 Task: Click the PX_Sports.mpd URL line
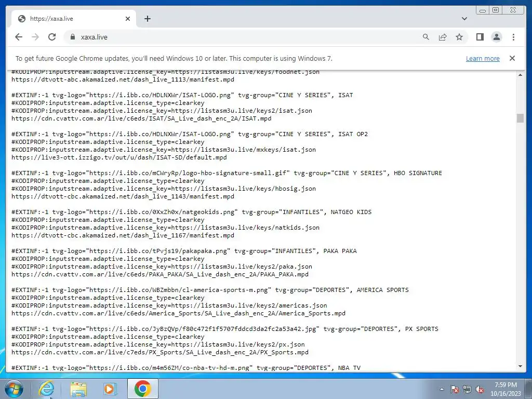pos(160,353)
